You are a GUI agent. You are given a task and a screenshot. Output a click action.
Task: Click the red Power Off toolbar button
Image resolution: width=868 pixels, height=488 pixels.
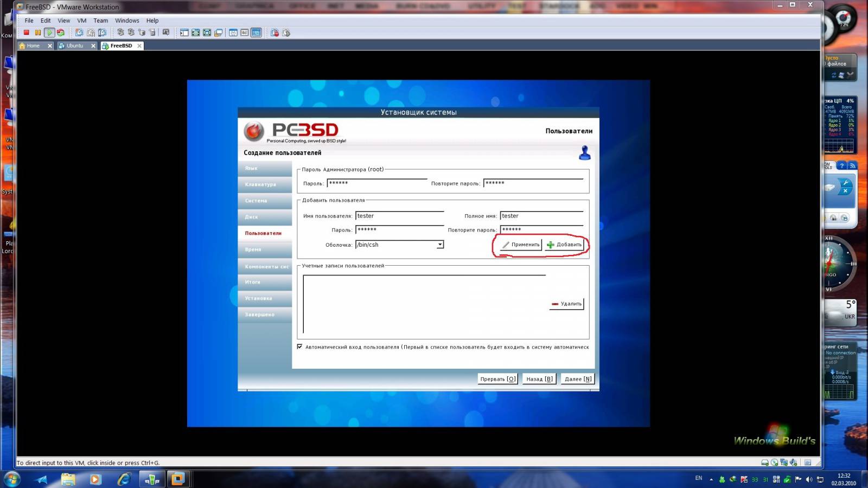(26, 33)
